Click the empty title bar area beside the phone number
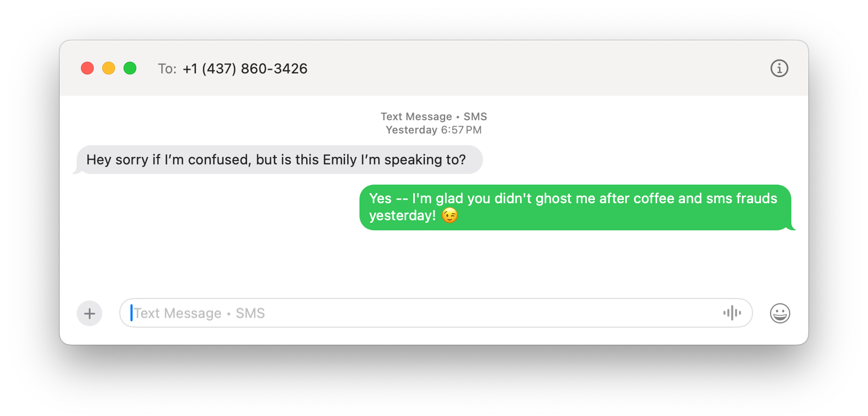The width and height of the screenshot is (868, 416). pyautogui.click(x=533, y=68)
